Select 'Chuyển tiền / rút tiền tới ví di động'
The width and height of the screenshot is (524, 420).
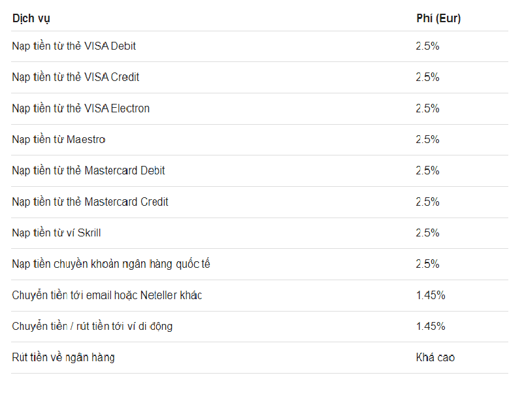[x=92, y=327]
